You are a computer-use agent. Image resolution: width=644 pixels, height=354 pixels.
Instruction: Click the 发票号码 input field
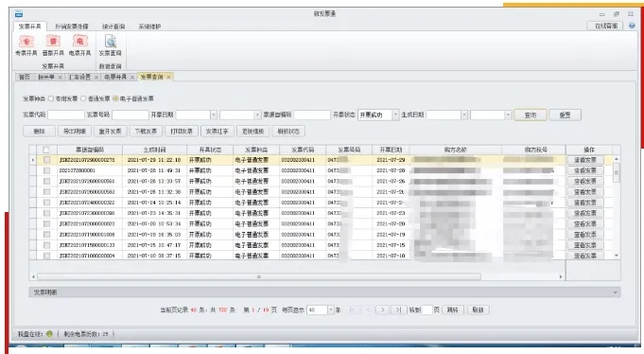tap(131, 115)
